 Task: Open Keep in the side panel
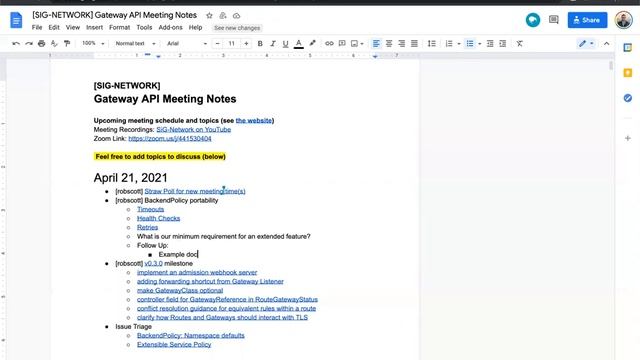coord(628,73)
